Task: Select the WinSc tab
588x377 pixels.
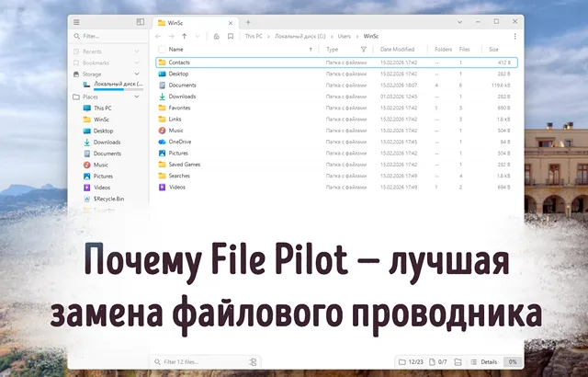Action: point(194,23)
